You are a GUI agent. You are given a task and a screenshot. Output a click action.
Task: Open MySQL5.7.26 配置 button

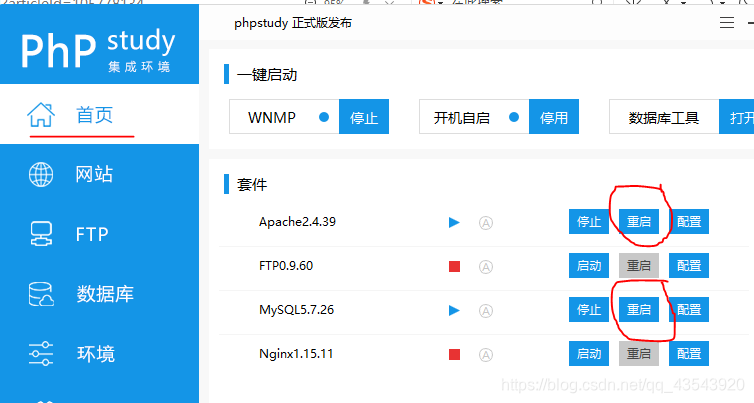689,309
